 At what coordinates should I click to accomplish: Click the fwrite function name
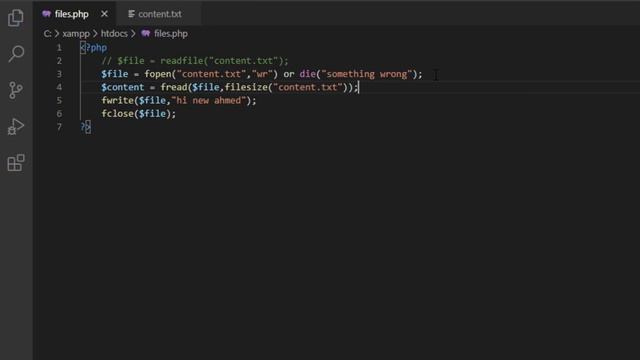pyautogui.click(x=117, y=100)
